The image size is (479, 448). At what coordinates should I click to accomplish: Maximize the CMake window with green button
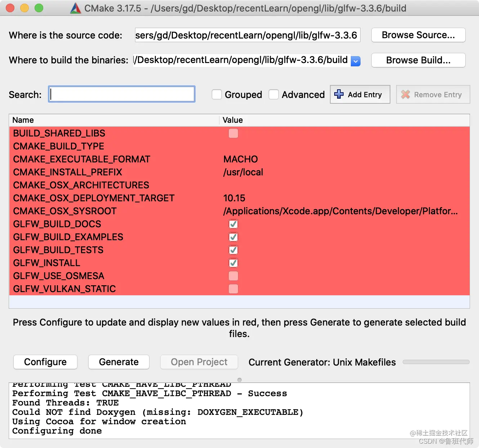pos(39,8)
